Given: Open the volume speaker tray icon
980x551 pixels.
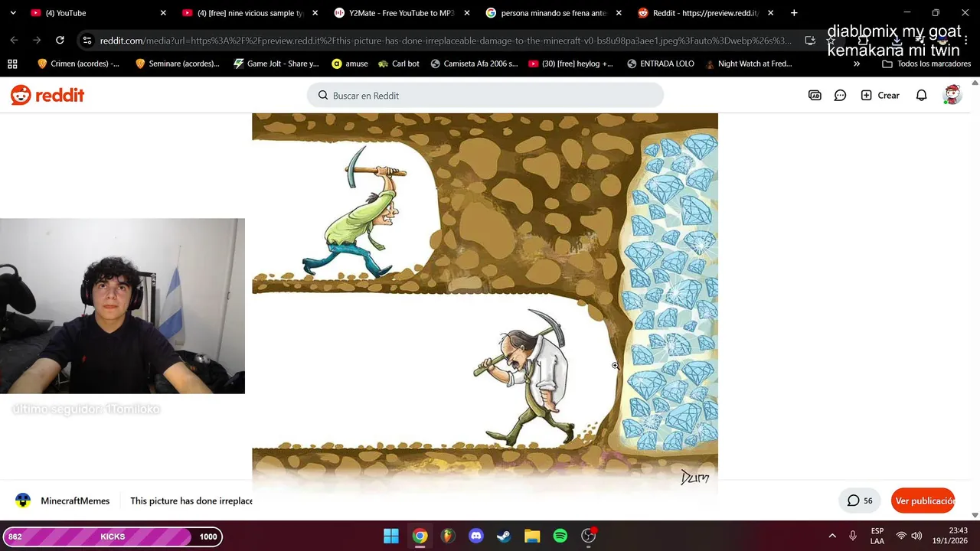Looking at the screenshot, I should point(916,536).
